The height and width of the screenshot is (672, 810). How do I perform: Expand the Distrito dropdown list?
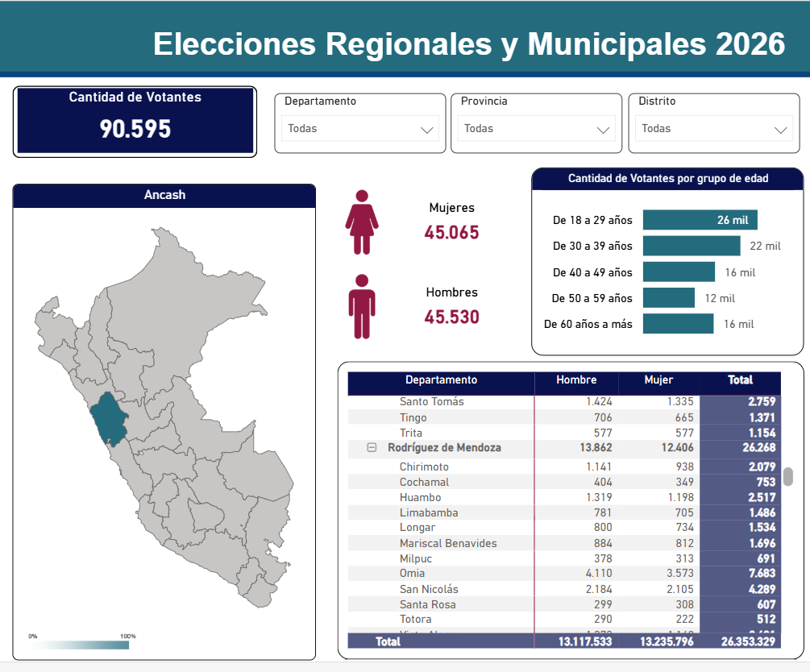click(x=713, y=129)
